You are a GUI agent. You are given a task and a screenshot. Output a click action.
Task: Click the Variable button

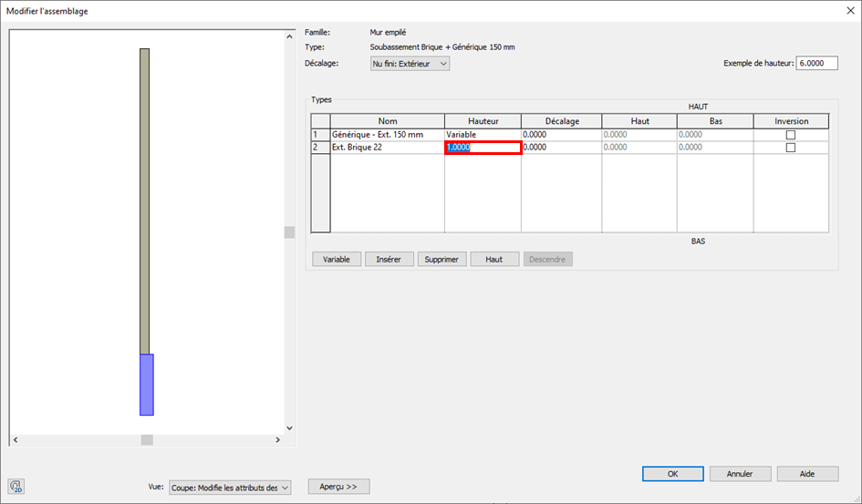tap(337, 259)
